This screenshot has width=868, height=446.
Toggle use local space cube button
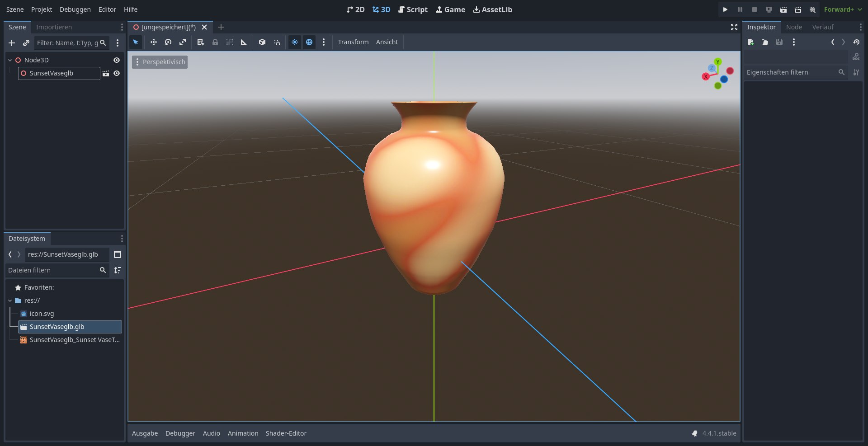coord(262,42)
